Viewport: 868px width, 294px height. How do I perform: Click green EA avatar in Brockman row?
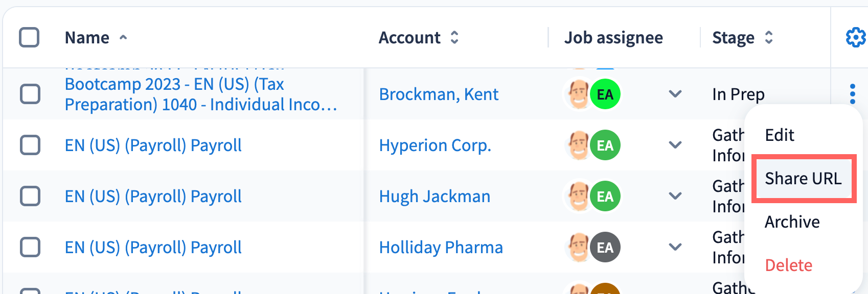click(x=605, y=94)
